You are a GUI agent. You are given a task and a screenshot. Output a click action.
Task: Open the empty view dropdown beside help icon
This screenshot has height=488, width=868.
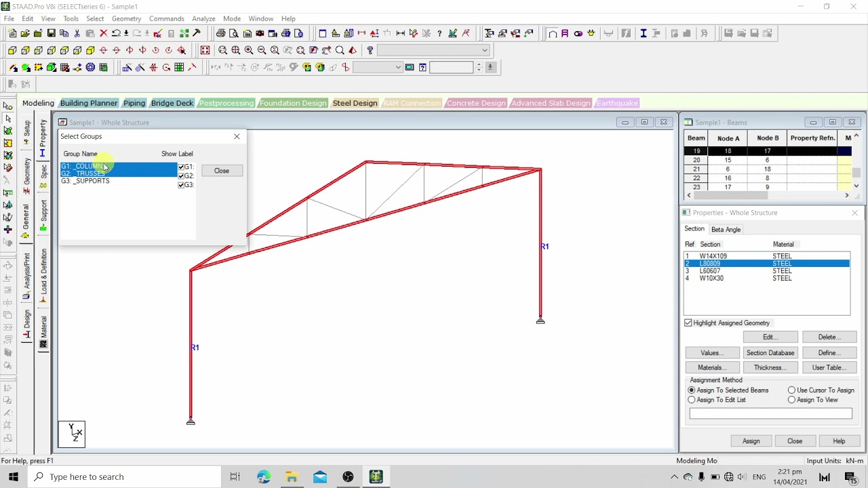click(433, 50)
